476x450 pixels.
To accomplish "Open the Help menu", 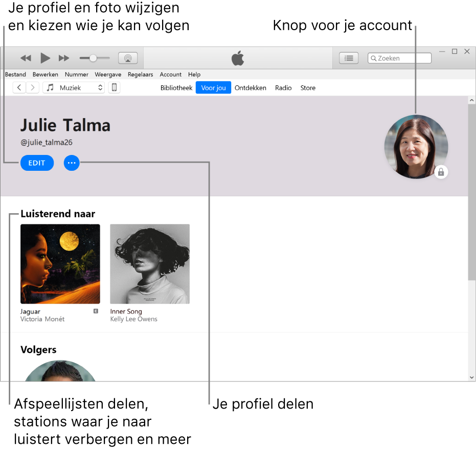I will [x=194, y=74].
